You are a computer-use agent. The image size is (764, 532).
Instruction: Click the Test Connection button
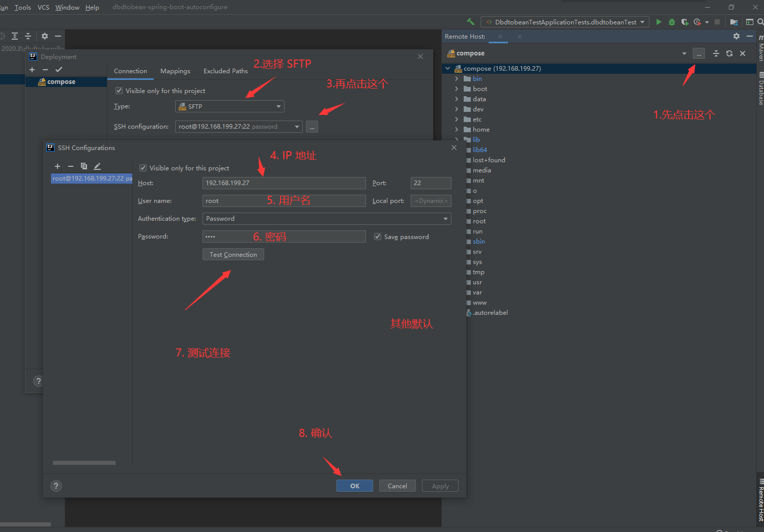(233, 254)
